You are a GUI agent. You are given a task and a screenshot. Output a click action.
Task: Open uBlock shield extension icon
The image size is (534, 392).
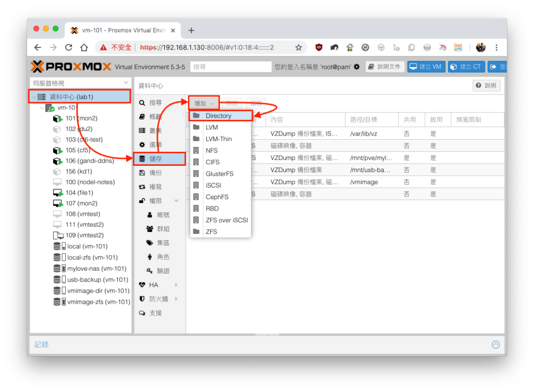pos(319,47)
